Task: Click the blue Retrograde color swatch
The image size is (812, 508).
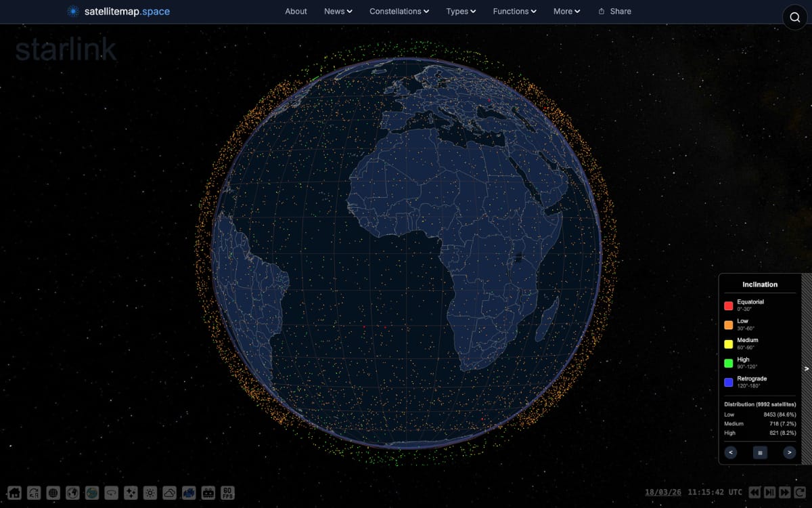Action: pyautogui.click(x=729, y=382)
